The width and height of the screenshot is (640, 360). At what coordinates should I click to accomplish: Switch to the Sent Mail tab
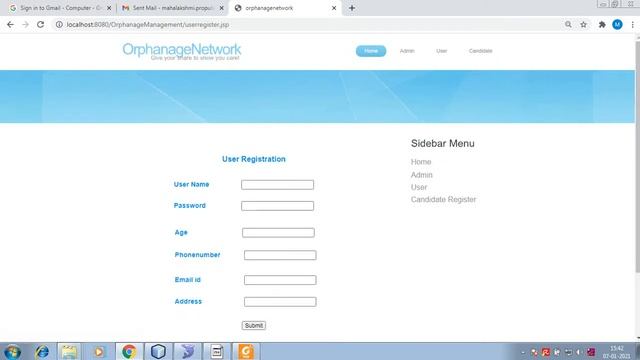[x=173, y=8]
